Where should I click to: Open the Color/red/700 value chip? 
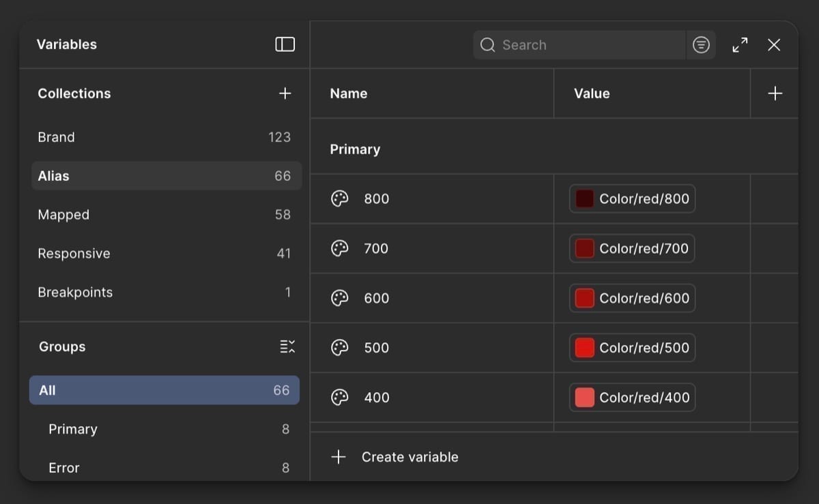(633, 248)
